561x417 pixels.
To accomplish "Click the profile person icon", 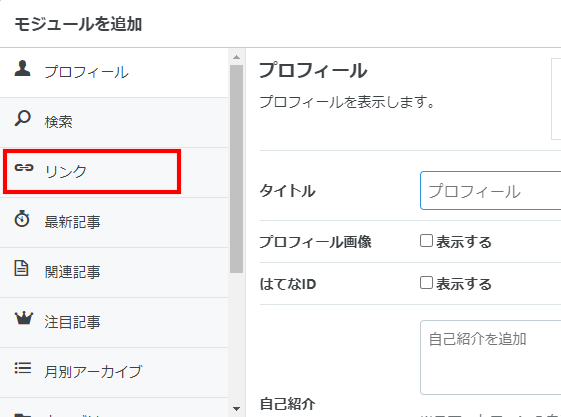I will tap(22, 68).
